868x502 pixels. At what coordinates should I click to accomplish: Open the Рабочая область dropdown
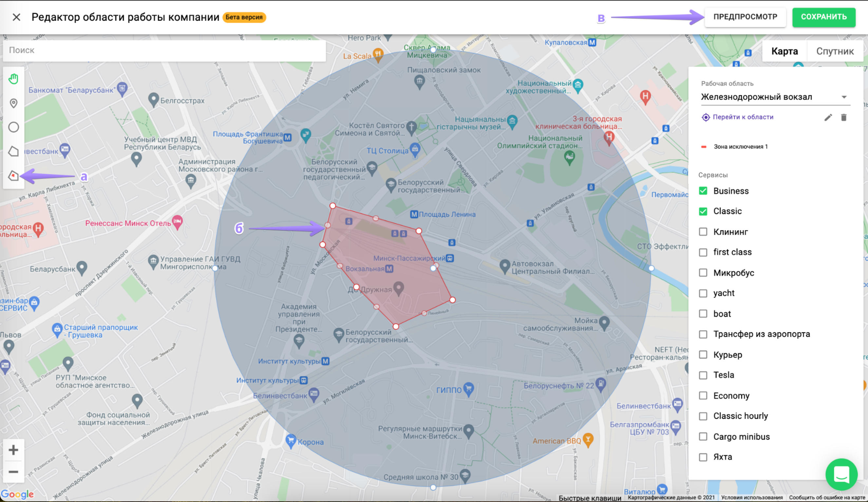[775, 97]
